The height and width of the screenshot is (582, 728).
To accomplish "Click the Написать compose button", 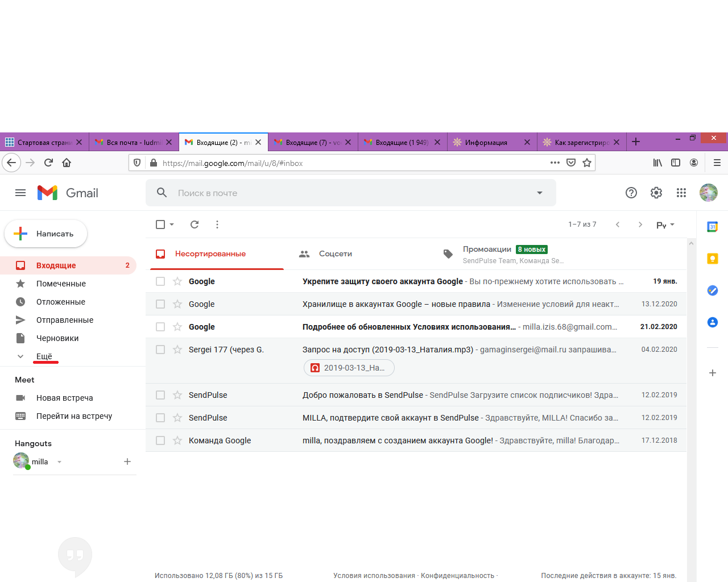I will [x=46, y=234].
